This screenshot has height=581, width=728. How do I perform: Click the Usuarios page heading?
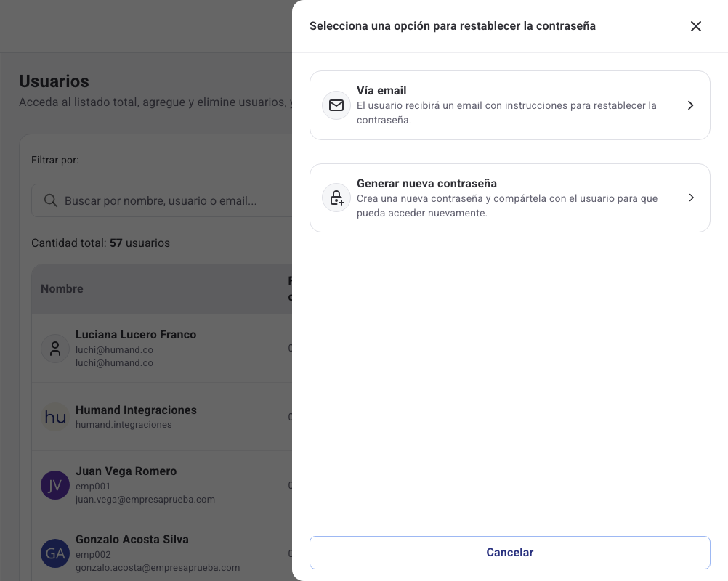(54, 81)
